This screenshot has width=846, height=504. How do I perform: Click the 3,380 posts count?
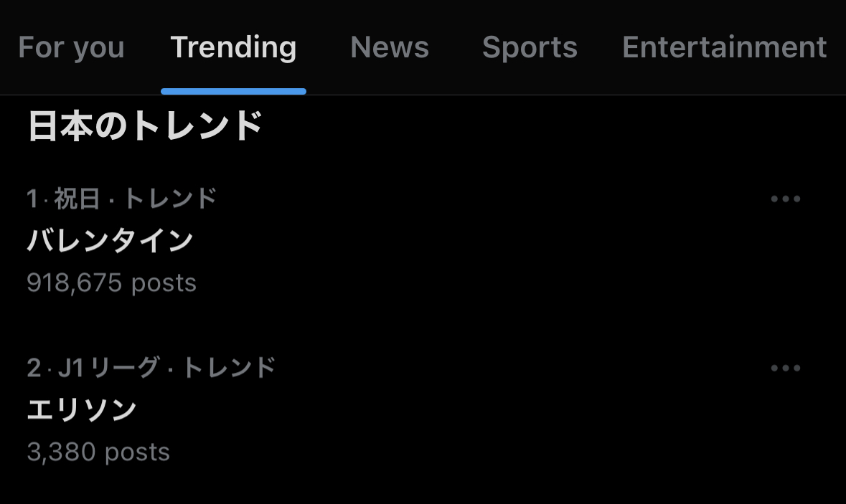(x=98, y=452)
